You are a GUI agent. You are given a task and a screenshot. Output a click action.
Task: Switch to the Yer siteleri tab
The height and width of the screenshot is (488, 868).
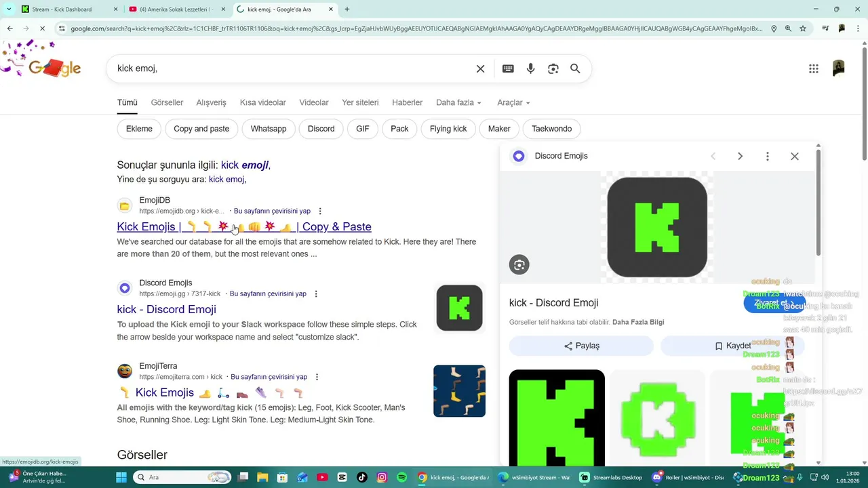tap(360, 102)
